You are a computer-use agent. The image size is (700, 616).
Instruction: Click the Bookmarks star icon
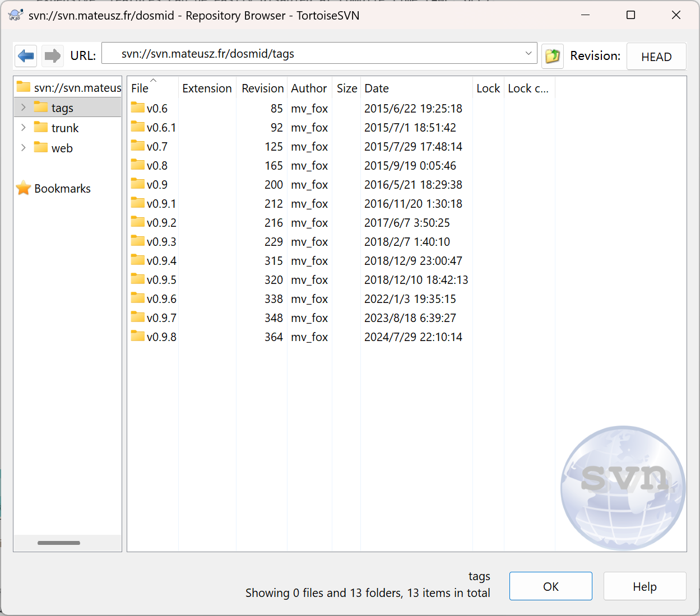click(24, 188)
